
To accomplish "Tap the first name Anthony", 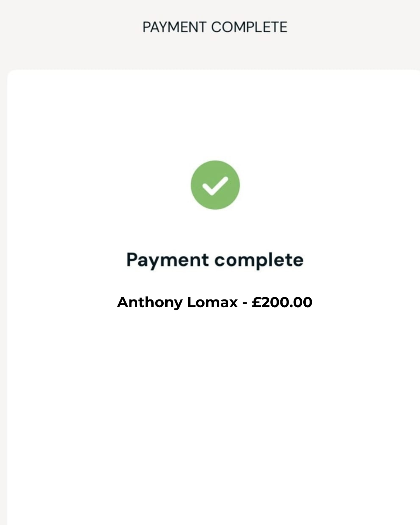I will pos(150,302).
